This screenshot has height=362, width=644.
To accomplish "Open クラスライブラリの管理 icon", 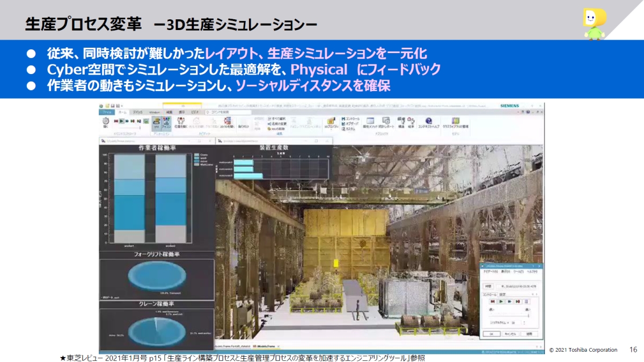I will click(x=455, y=122).
